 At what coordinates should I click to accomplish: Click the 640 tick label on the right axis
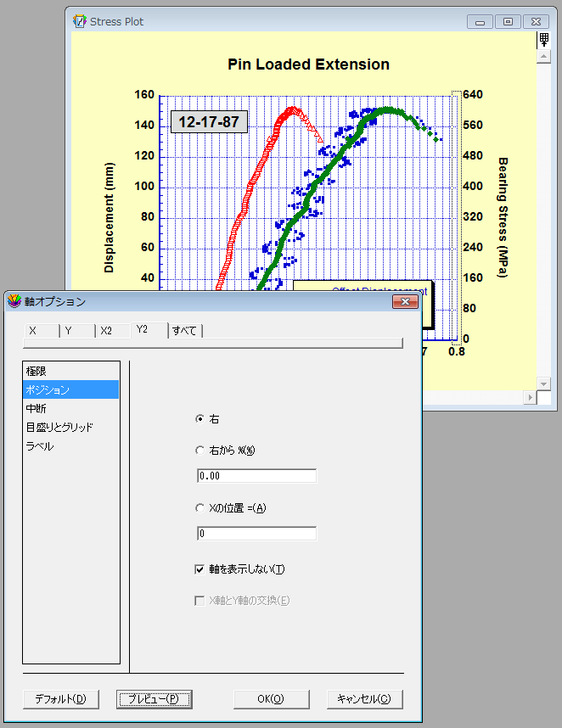click(473, 94)
